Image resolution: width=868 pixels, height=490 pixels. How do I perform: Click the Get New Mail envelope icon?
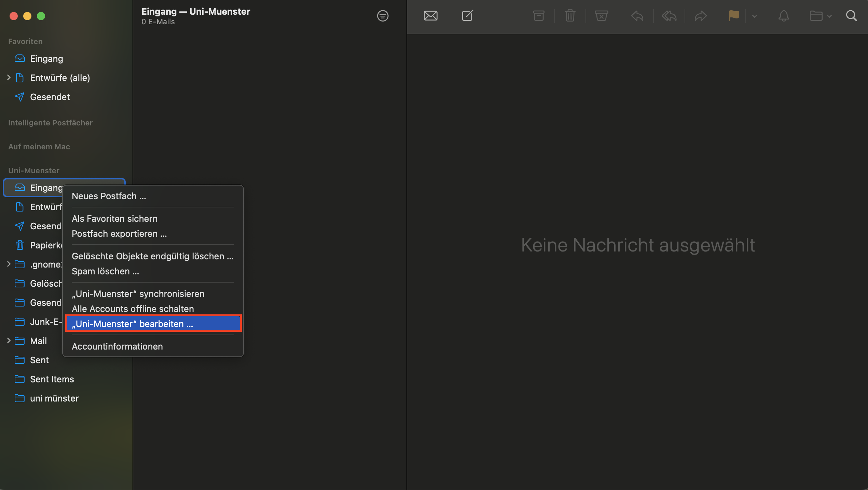click(x=430, y=16)
